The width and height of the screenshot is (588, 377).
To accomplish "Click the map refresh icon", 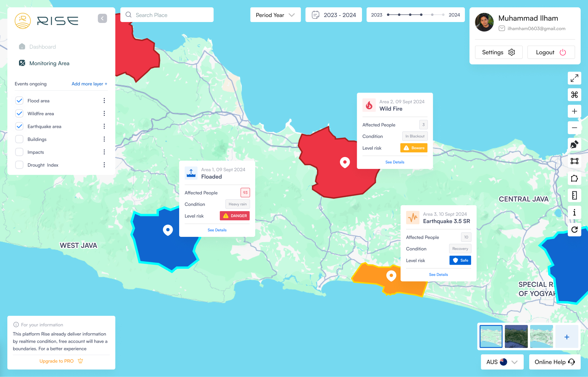I will point(574,230).
